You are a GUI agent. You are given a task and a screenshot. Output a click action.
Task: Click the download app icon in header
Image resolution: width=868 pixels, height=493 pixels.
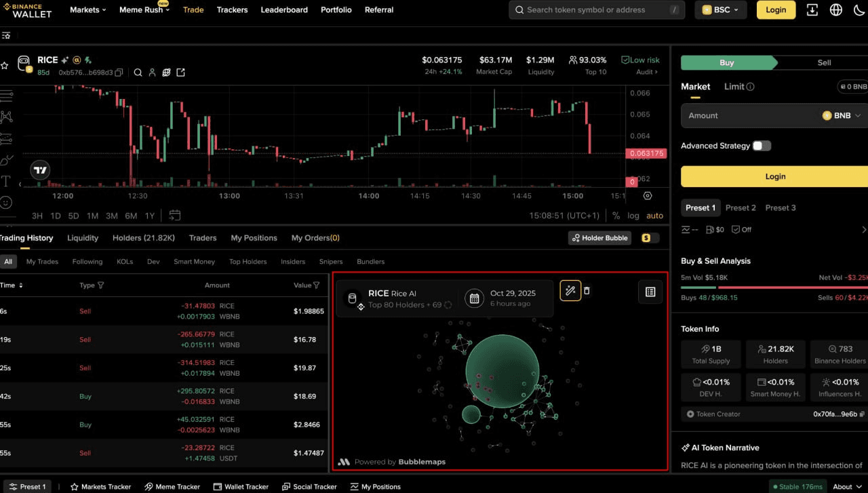[x=812, y=10]
